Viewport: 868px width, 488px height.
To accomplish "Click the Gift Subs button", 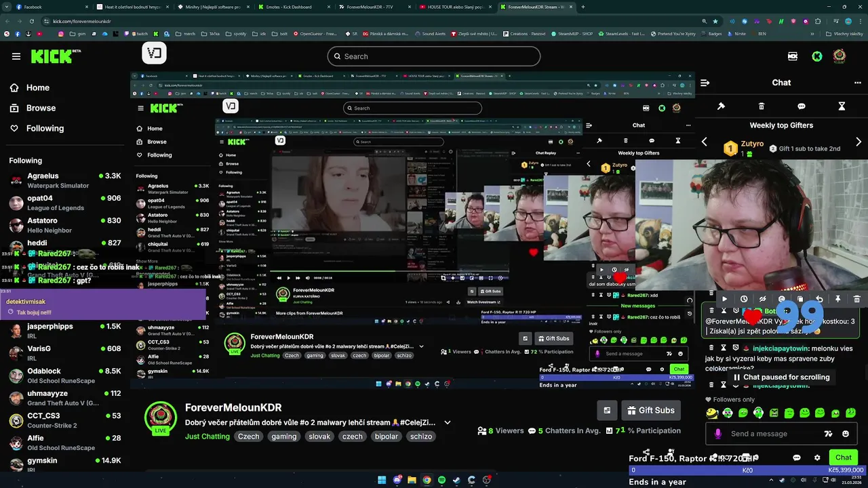I will tap(651, 410).
